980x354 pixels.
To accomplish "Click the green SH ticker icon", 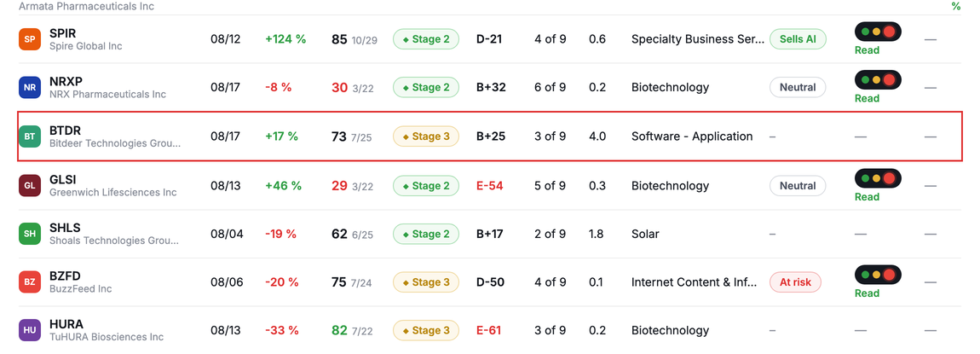I will (29, 234).
